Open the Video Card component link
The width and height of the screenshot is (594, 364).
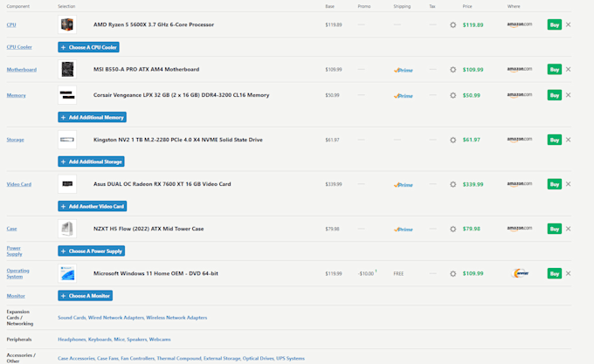pyautogui.click(x=19, y=184)
